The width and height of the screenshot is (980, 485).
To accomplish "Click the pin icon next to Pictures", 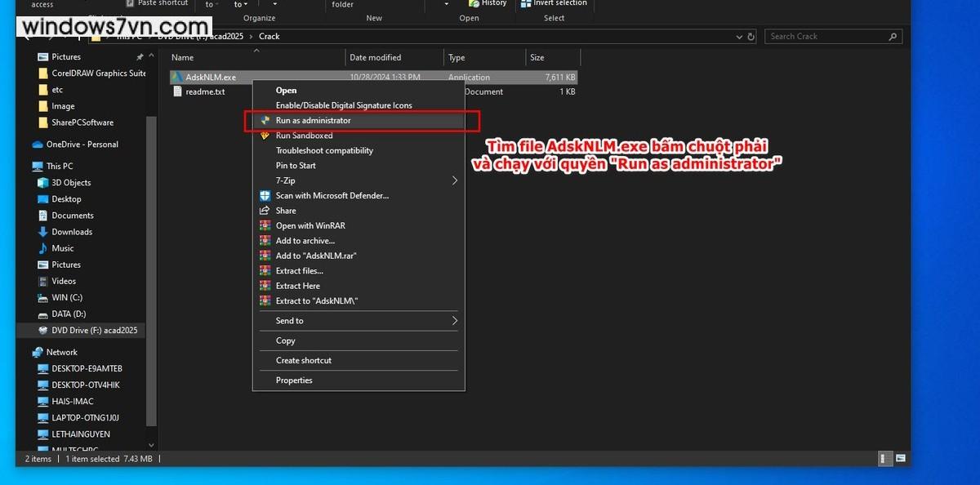I will point(140,57).
